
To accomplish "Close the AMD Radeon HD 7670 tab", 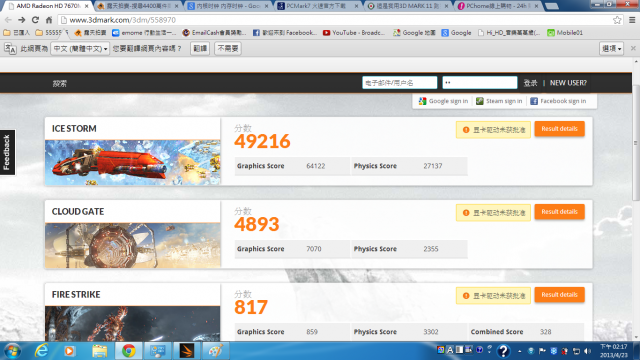I will (86, 6).
